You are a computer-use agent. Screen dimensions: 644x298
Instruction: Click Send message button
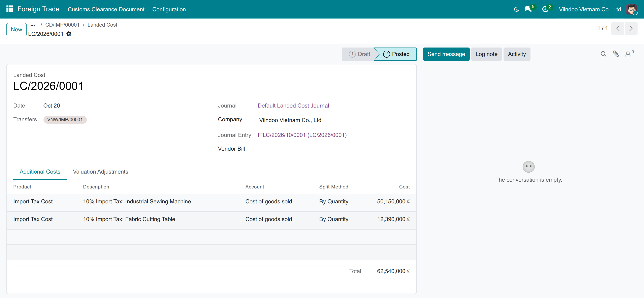coord(446,54)
